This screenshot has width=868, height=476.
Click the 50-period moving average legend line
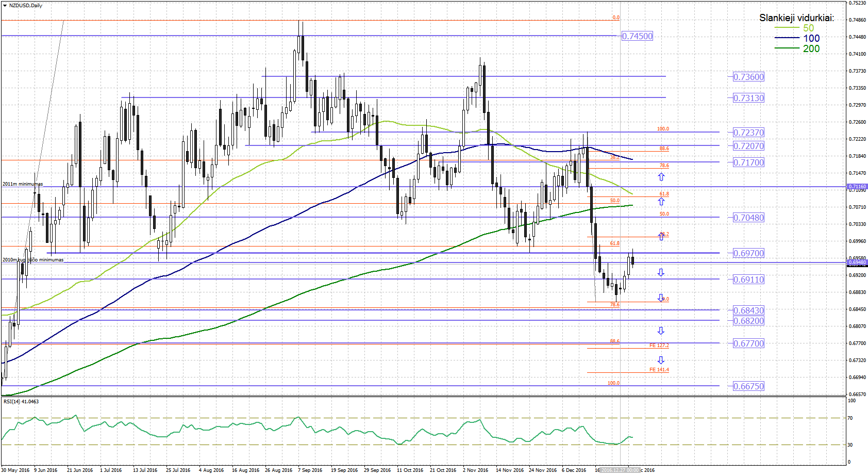(787, 28)
